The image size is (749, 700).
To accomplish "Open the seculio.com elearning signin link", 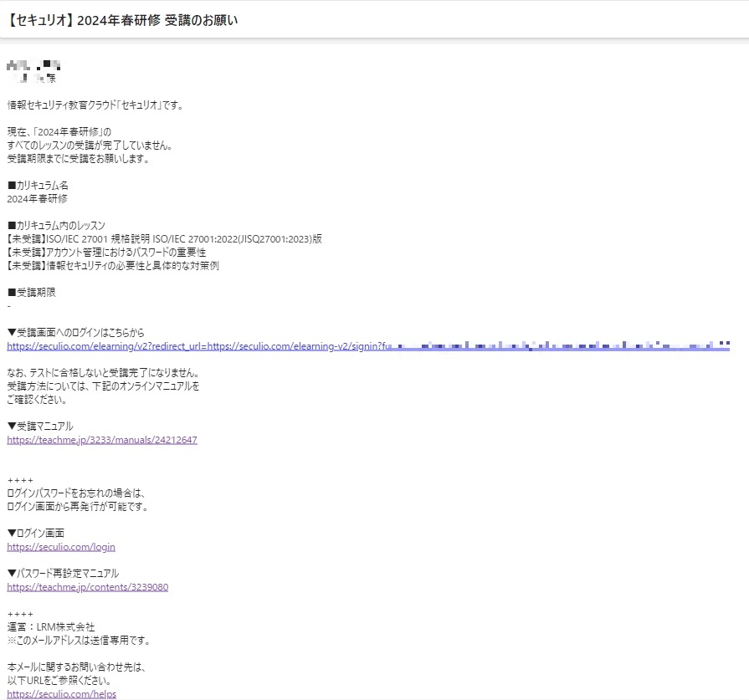I will point(368,346).
